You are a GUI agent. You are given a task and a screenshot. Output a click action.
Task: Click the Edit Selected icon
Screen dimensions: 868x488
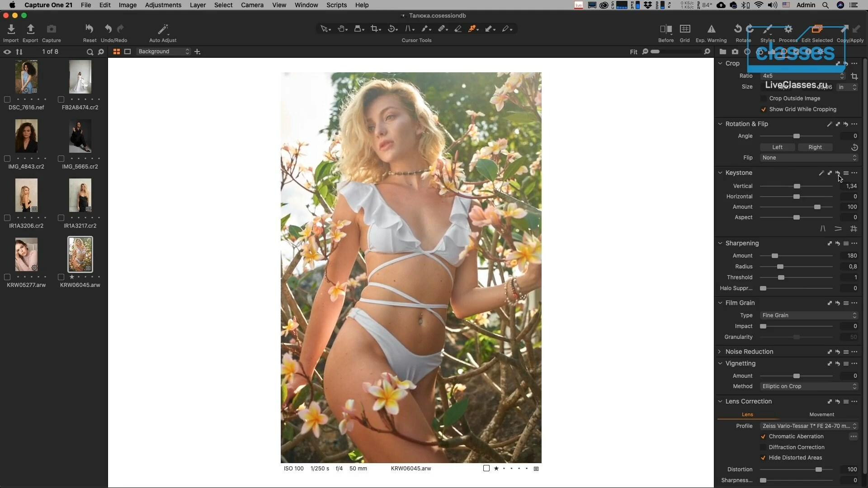(x=817, y=29)
